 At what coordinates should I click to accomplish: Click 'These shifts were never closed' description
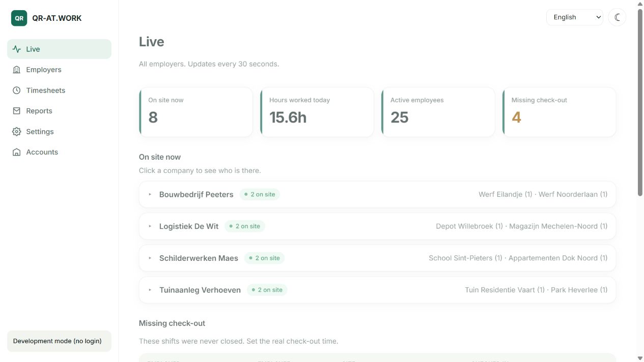tap(239, 341)
